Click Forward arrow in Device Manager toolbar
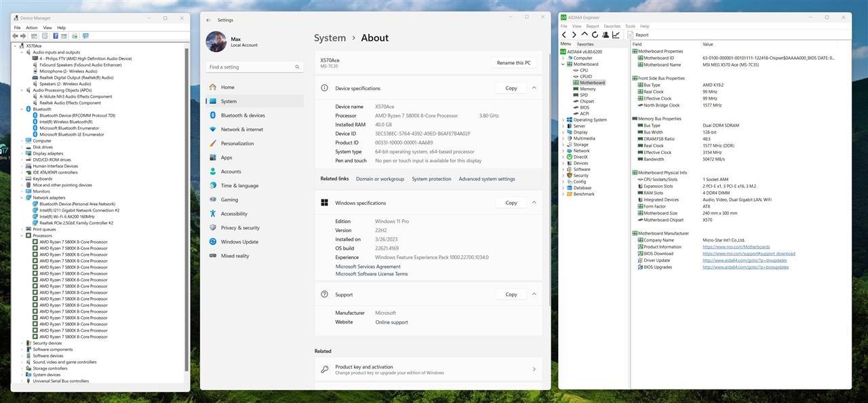Image resolution: width=868 pixels, height=403 pixels. coord(23,36)
